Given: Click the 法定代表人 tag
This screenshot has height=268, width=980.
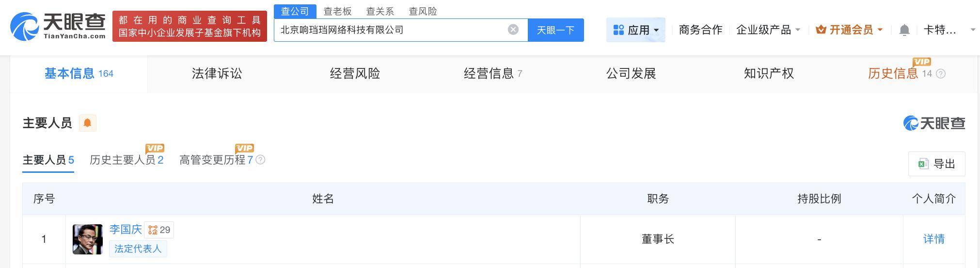Looking at the screenshot, I should tap(138, 249).
